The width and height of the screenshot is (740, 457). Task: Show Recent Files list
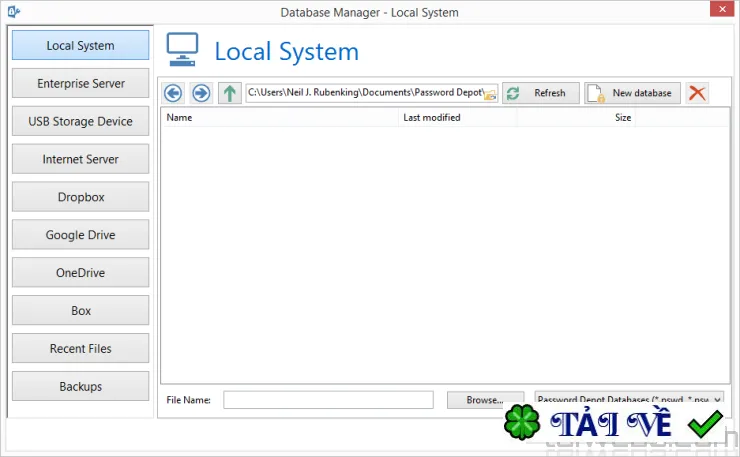point(81,348)
